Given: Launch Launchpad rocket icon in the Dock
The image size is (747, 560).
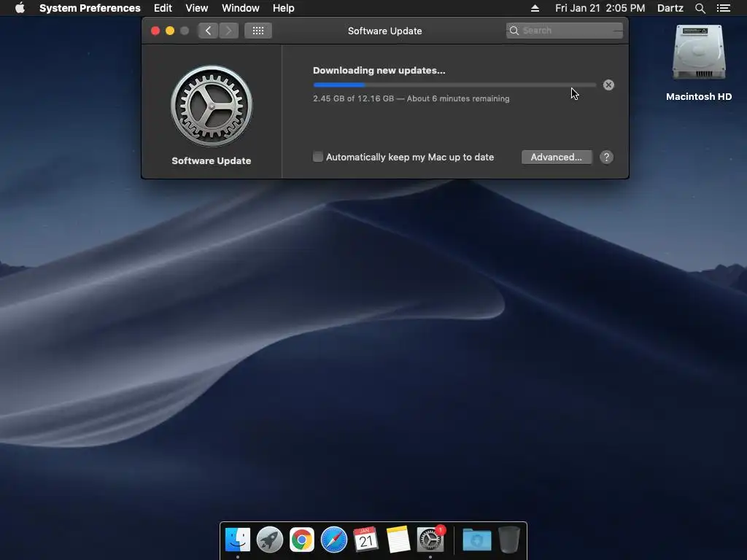Looking at the screenshot, I should coord(270,540).
